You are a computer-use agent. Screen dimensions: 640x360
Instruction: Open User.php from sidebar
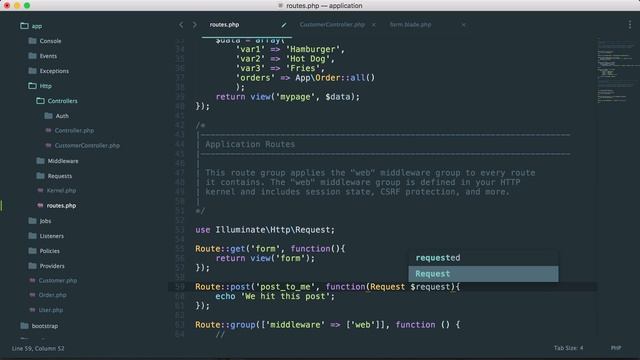pos(51,310)
